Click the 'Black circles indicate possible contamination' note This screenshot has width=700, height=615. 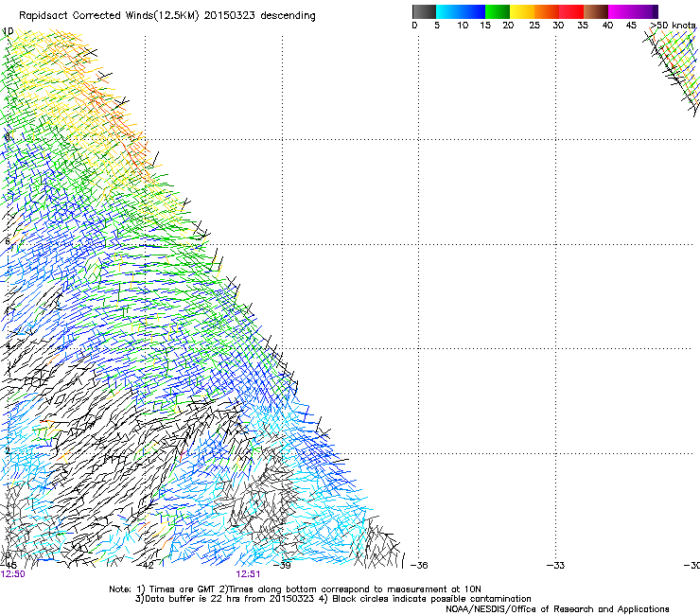pyautogui.click(x=431, y=599)
